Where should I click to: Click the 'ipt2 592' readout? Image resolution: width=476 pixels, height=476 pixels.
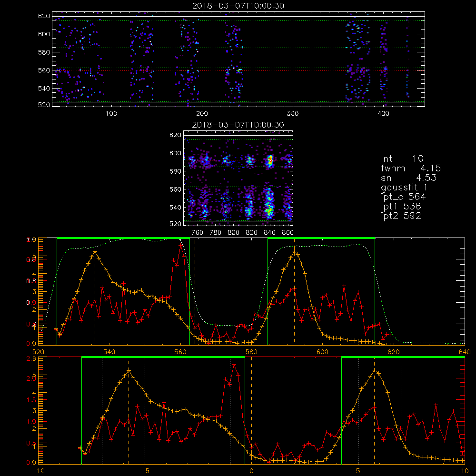tap(401, 216)
